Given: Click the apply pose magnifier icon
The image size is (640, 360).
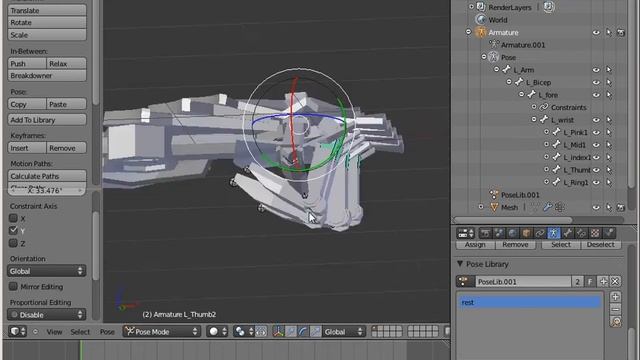Looking at the screenshot, I should coord(616,322).
